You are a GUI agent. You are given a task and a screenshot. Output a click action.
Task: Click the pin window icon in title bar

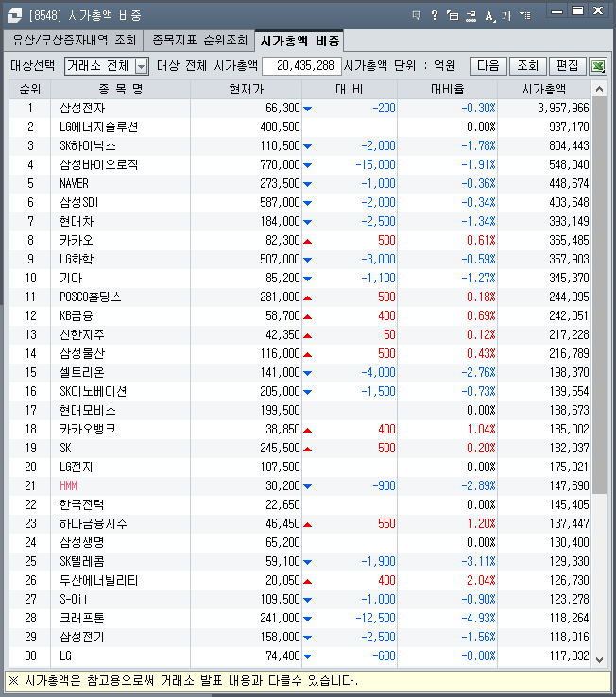471,15
